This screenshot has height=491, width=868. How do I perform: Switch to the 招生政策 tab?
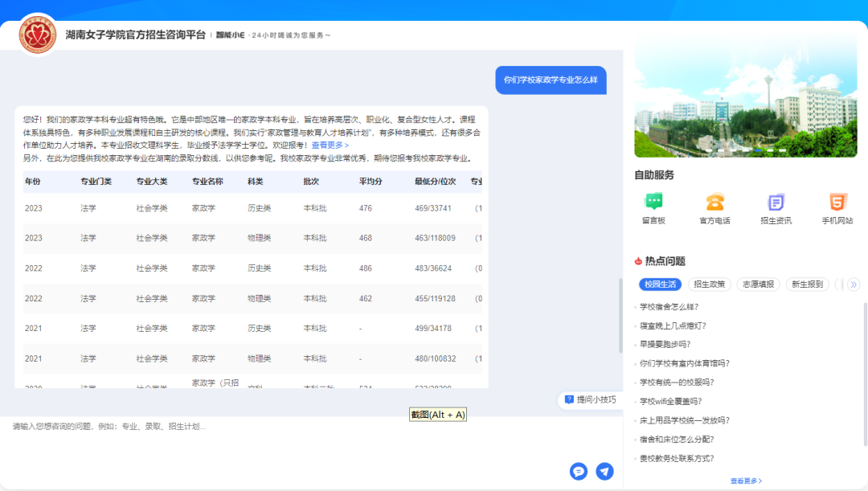709,284
